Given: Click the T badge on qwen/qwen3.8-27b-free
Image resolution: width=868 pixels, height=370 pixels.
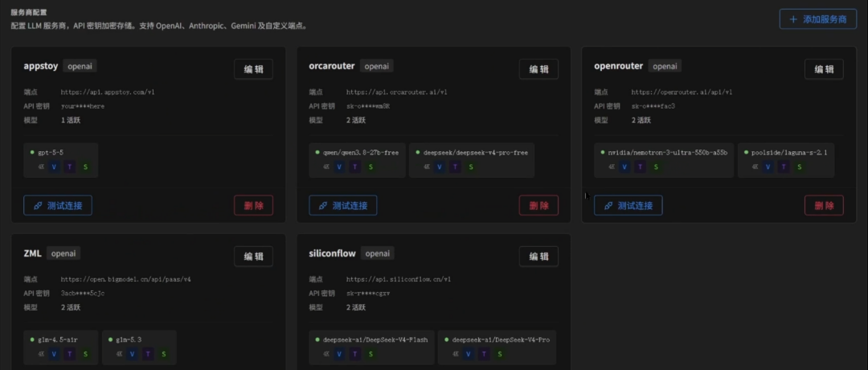Looking at the screenshot, I should point(355,166).
